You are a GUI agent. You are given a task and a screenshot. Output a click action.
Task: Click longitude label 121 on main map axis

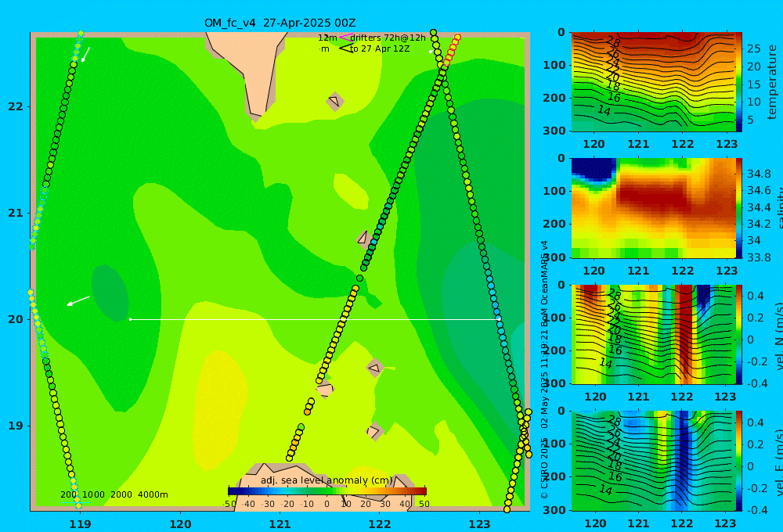(280, 524)
